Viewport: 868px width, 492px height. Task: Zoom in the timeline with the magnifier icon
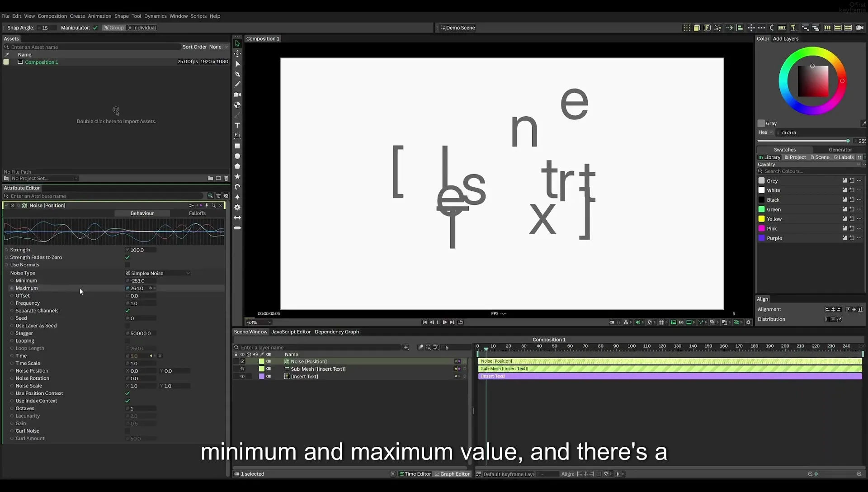859,474
